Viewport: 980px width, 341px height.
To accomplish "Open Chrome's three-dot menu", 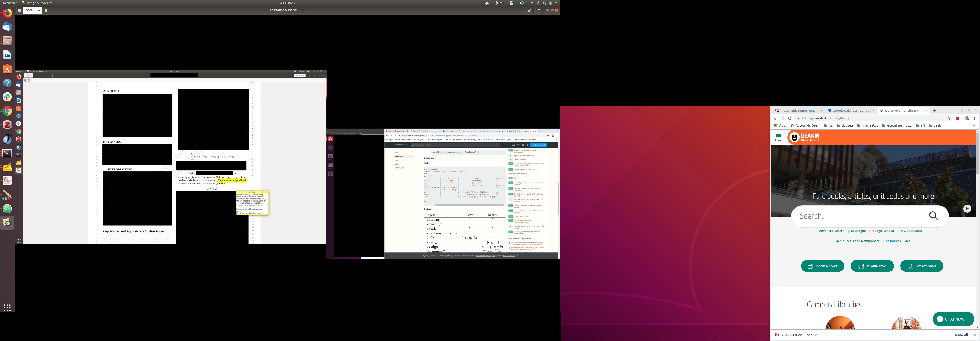I will click(x=974, y=118).
